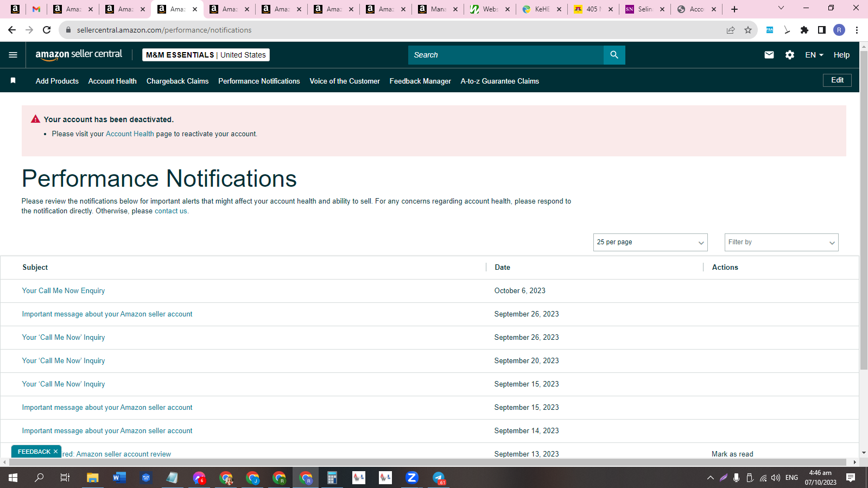Viewport: 868px width, 488px height.
Task: Open Your Call Me Now Enquiry notification
Action: [x=64, y=290]
